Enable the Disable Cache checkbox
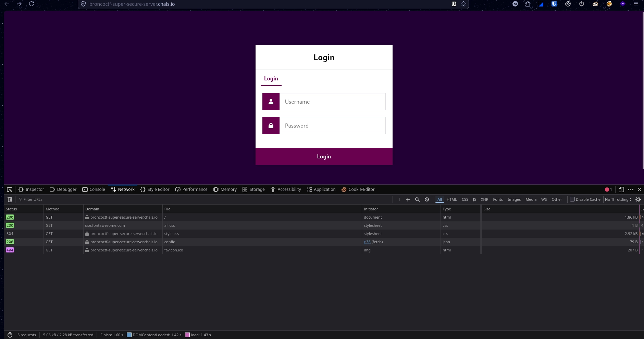The image size is (644, 339). (x=572, y=199)
